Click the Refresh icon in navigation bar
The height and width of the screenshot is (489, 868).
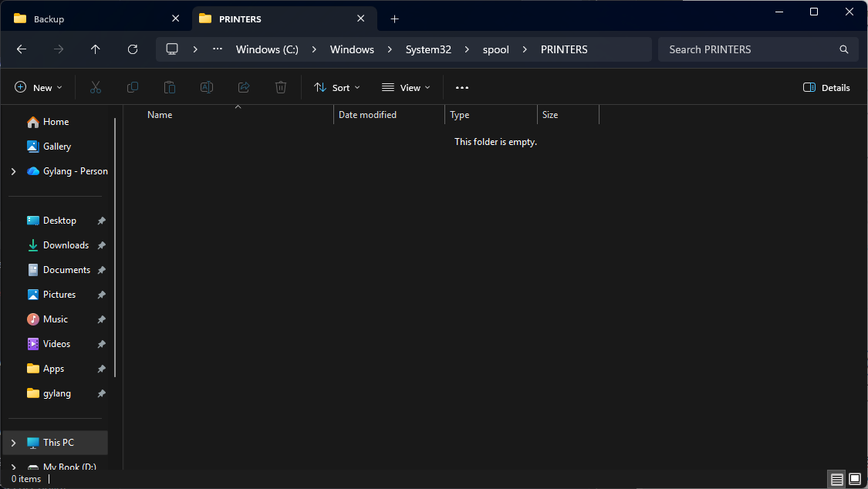133,49
